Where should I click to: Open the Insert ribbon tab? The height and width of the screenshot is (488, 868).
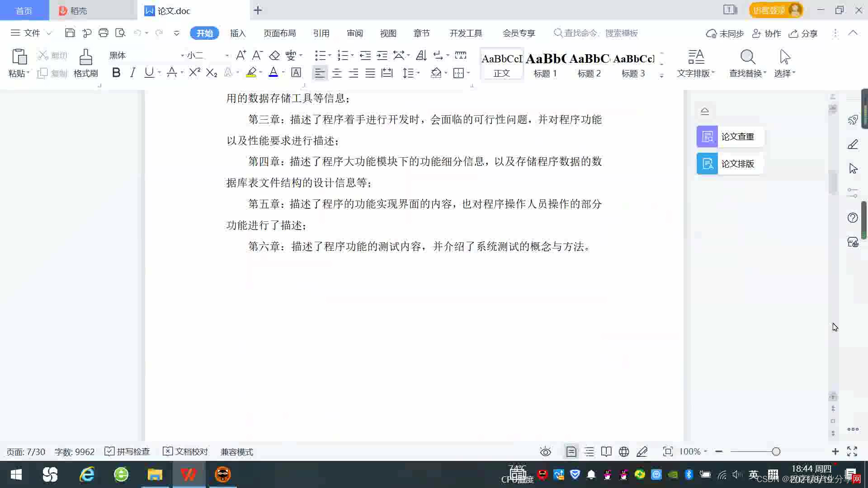click(237, 33)
